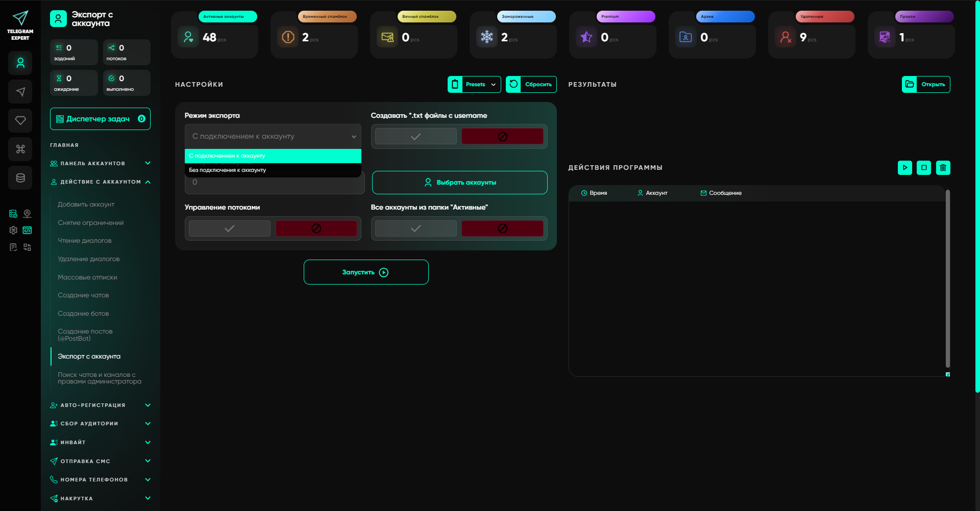Click Выбрать аккаунты button
Image resolution: width=980 pixels, height=511 pixels.
(459, 183)
